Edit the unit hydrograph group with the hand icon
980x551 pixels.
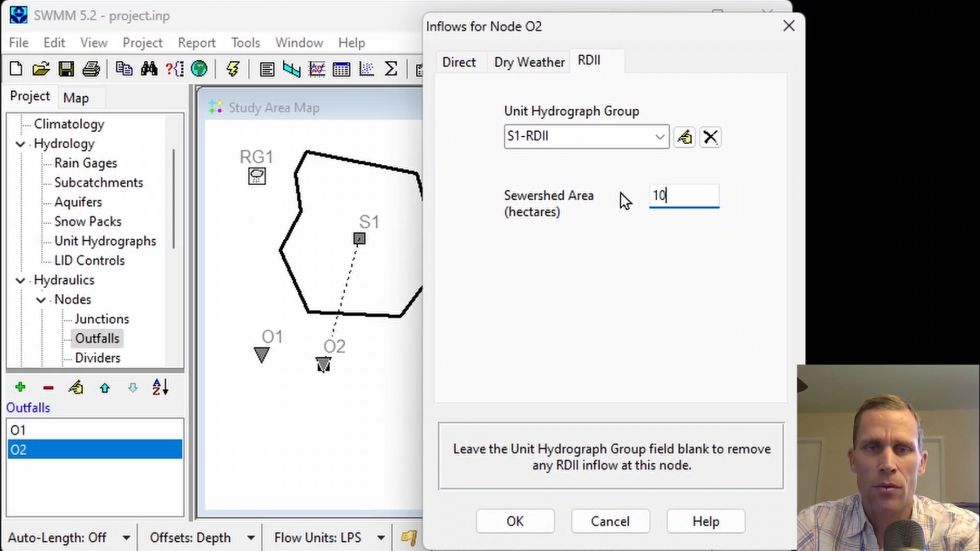pos(684,137)
